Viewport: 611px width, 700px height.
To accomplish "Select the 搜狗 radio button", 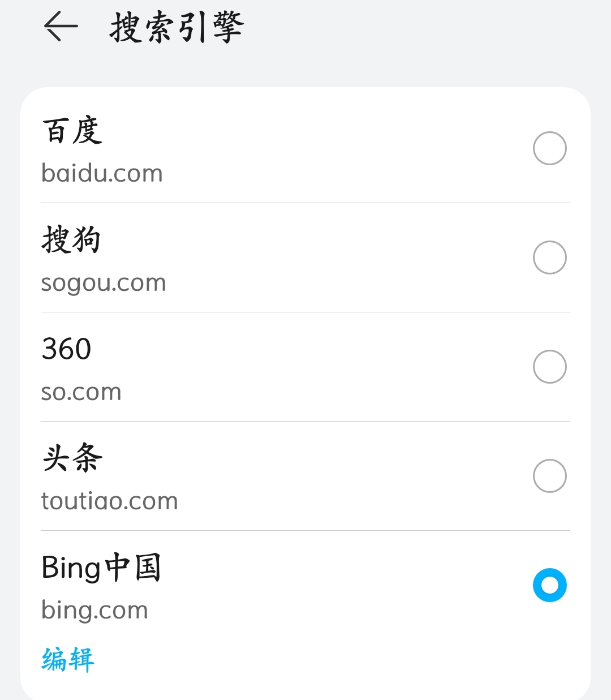I will coord(549,257).
